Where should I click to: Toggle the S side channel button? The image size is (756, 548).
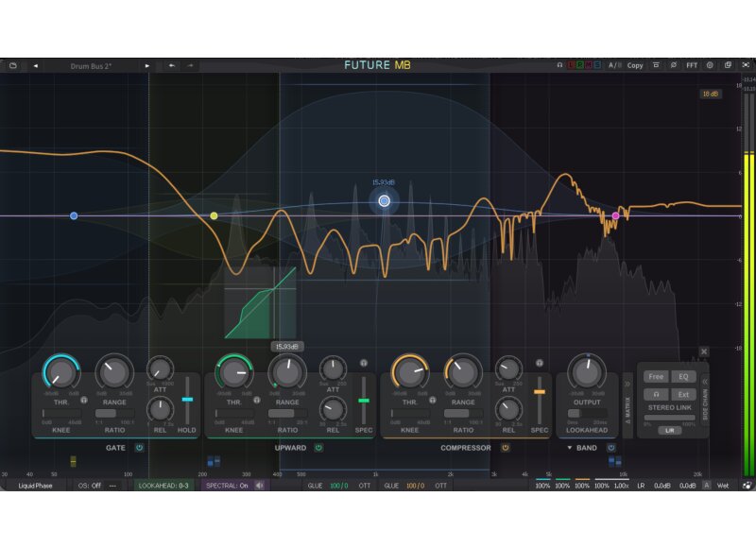597,65
